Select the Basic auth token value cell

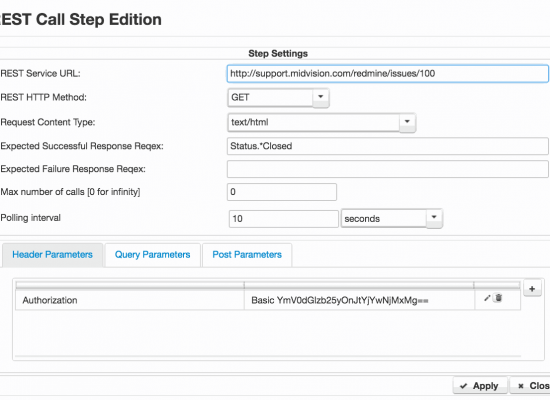click(x=359, y=300)
